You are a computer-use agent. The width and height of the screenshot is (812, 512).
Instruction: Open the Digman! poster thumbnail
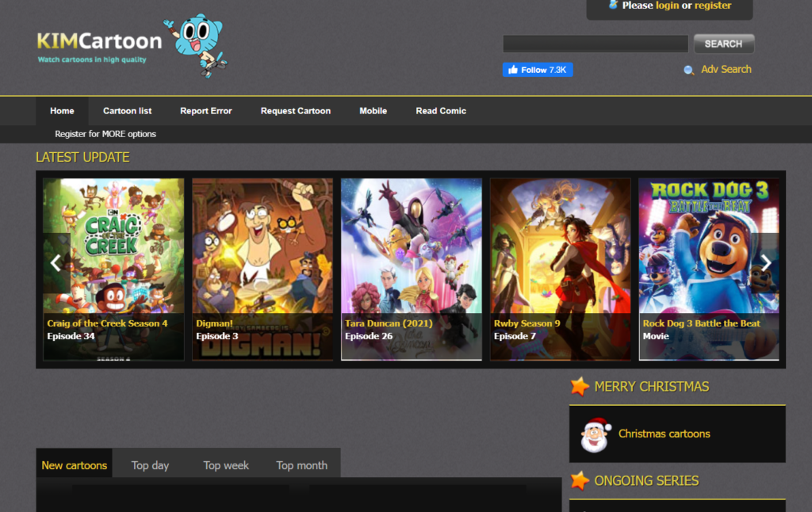pyautogui.click(x=262, y=269)
